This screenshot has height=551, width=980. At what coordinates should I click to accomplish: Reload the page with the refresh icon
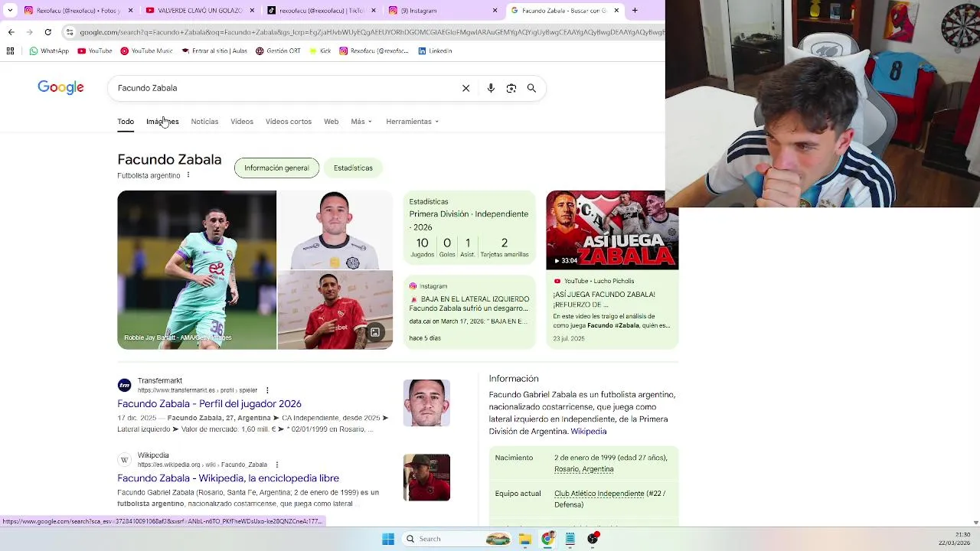(47, 32)
